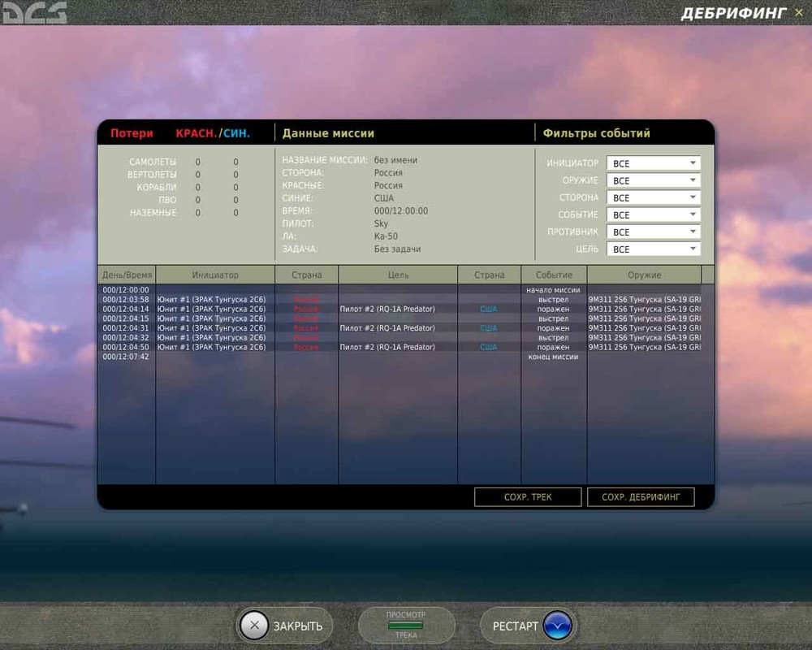Viewport: 812px width, 650px height.
Task: Open the Событие filter dropdown
Action: pos(654,214)
